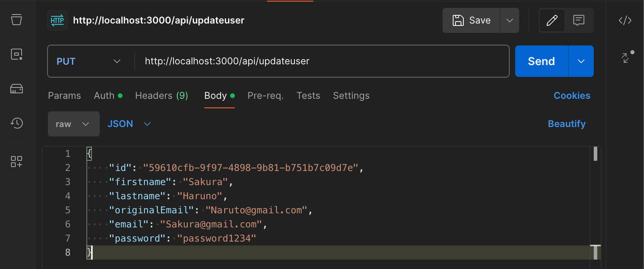Click the "id" value in line 2

(x=251, y=168)
